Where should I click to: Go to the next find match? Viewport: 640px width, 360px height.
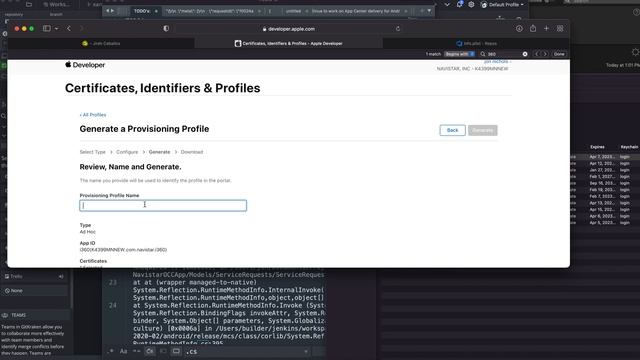click(544, 54)
